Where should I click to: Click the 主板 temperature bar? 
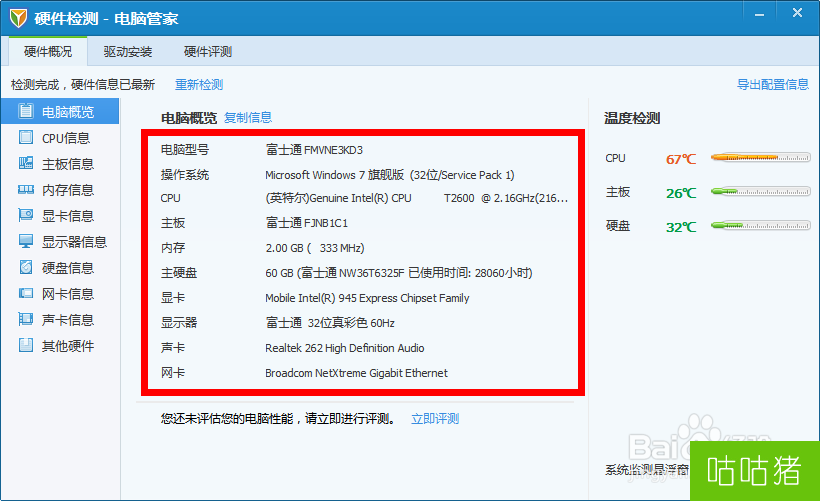(760, 192)
